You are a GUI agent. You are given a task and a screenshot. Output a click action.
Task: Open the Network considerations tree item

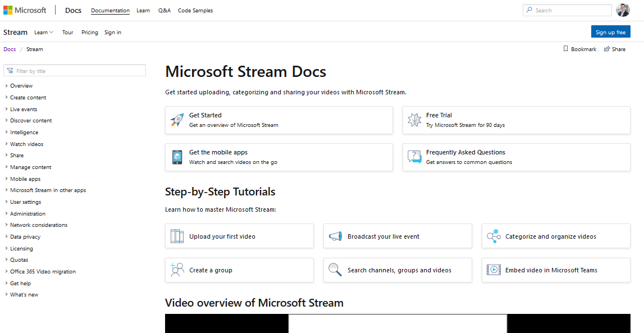point(39,225)
